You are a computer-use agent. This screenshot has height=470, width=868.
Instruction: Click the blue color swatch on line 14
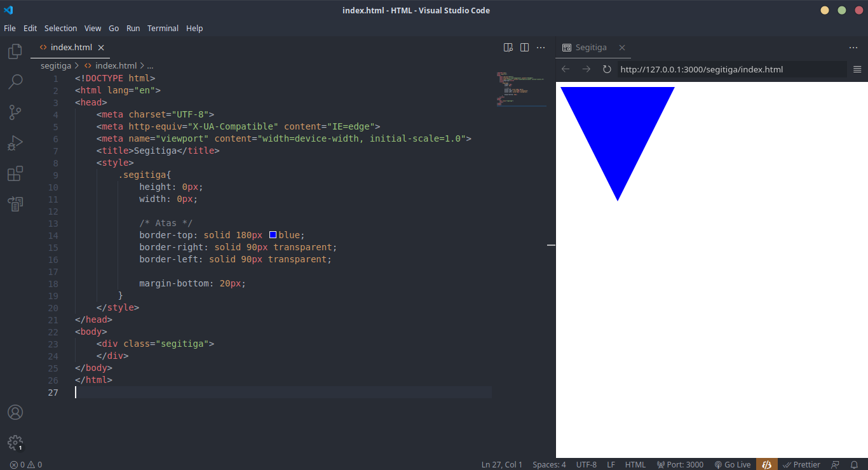tap(273, 235)
